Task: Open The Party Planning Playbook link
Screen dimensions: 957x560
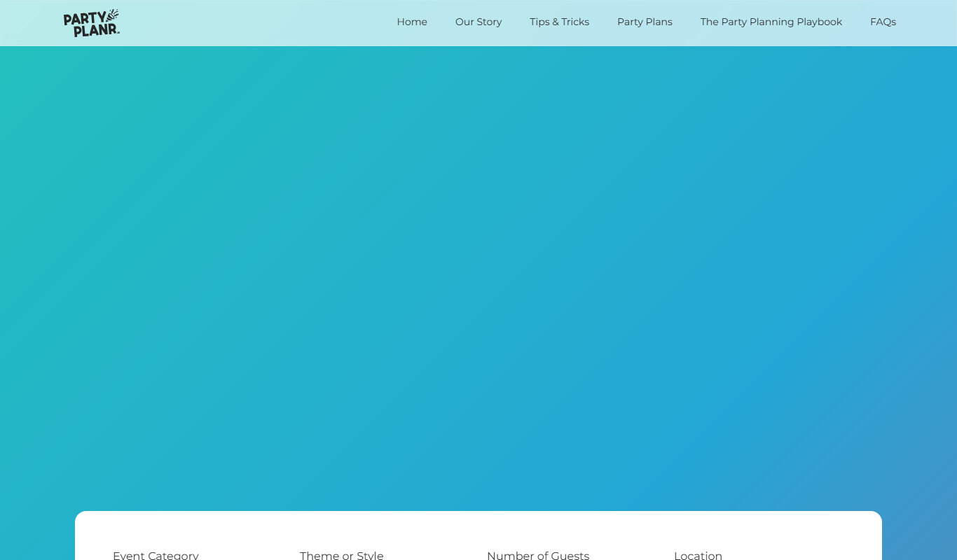Action: [771, 22]
